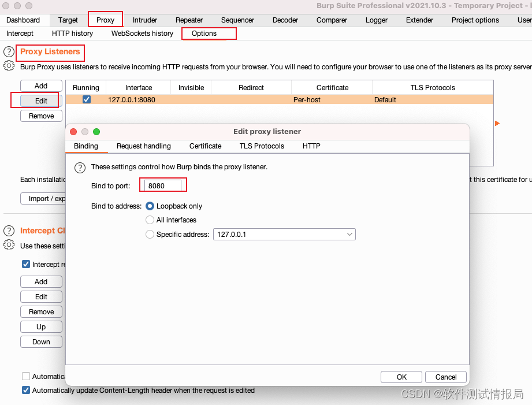Open Specific address dropdown showing 127.0.0.1
The image size is (532, 405).
click(284, 234)
